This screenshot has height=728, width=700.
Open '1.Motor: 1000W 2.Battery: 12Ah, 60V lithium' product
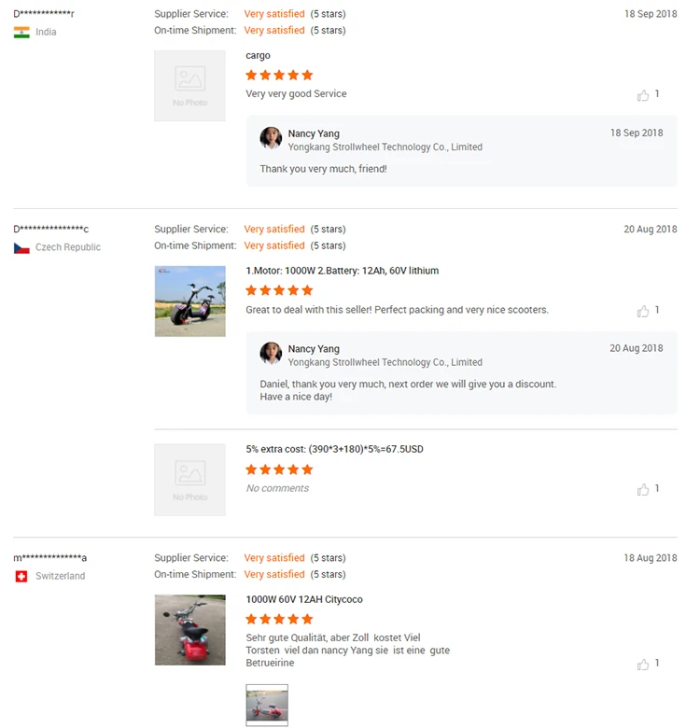342,271
